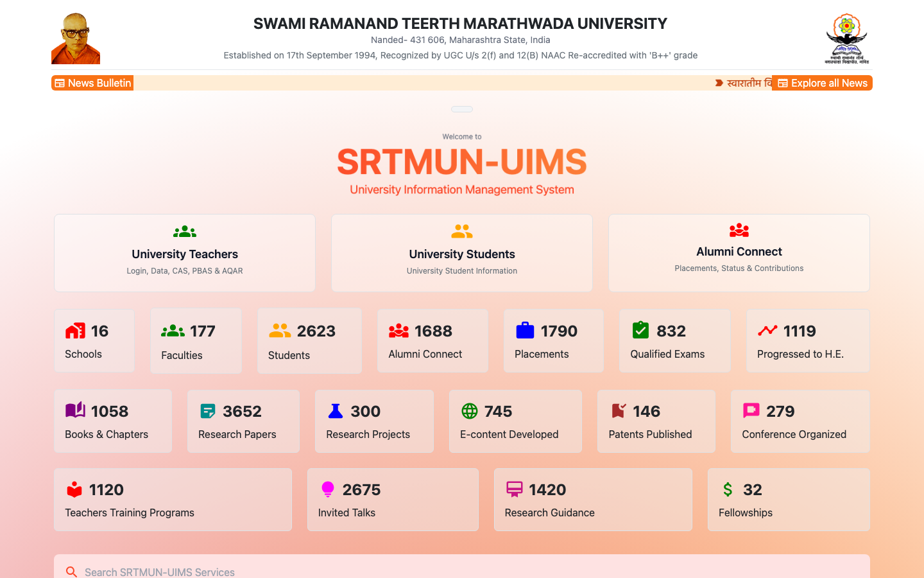Click the 832 Qualified Exams stat
This screenshot has width=924, height=578.
pyautogui.click(x=675, y=341)
